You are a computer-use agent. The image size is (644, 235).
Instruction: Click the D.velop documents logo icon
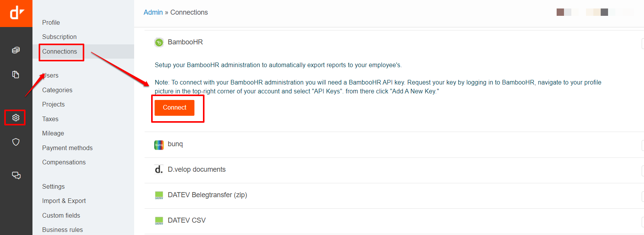[159, 170]
